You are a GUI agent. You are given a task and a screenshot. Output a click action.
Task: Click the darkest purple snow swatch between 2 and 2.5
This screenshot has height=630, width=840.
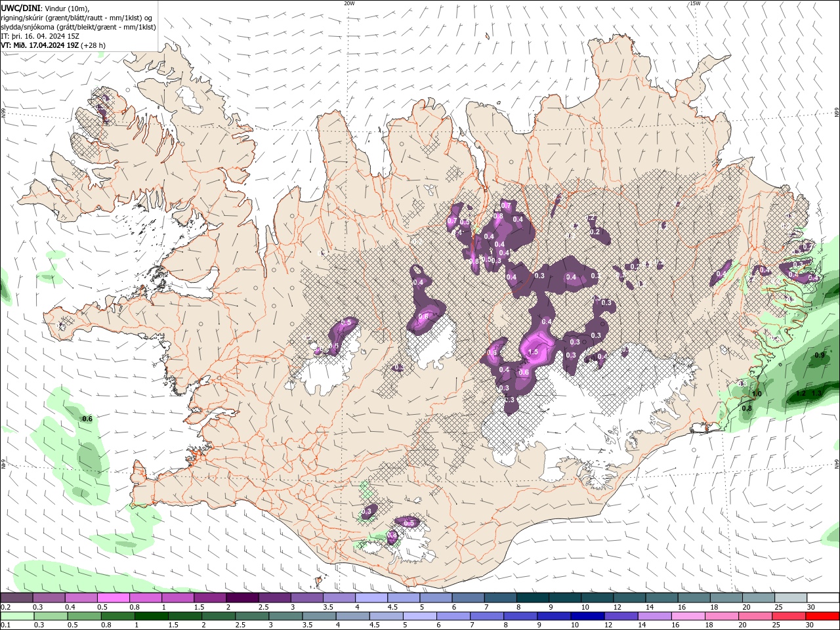[242, 598]
